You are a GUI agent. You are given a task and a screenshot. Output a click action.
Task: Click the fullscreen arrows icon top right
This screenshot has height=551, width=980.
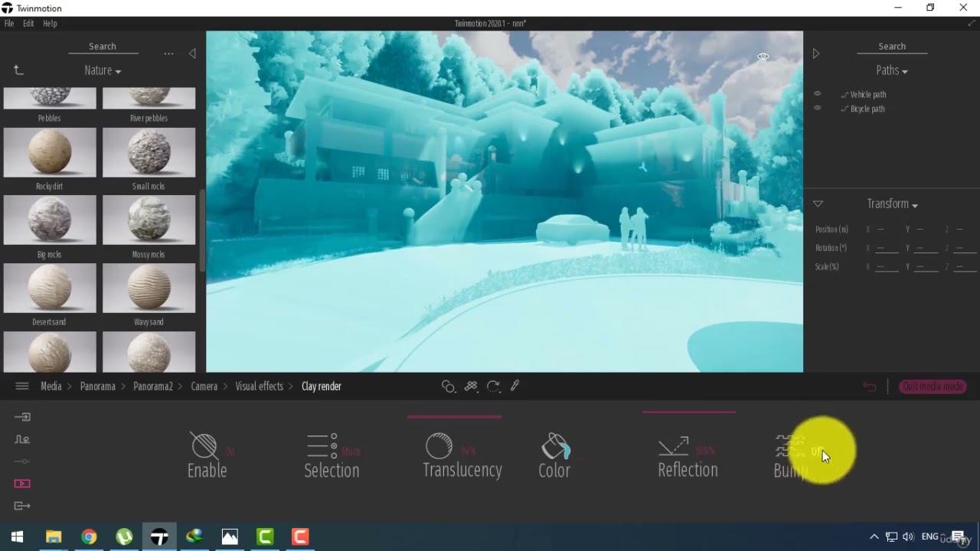(972, 24)
